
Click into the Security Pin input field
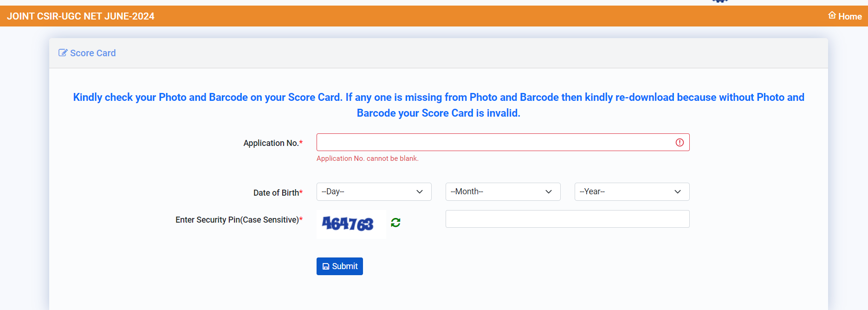pyautogui.click(x=568, y=219)
